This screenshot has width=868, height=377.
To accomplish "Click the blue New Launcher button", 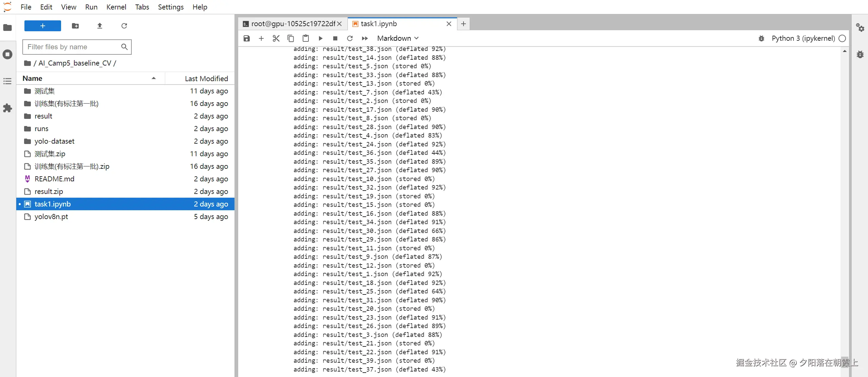I will pyautogui.click(x=43, y=26).
